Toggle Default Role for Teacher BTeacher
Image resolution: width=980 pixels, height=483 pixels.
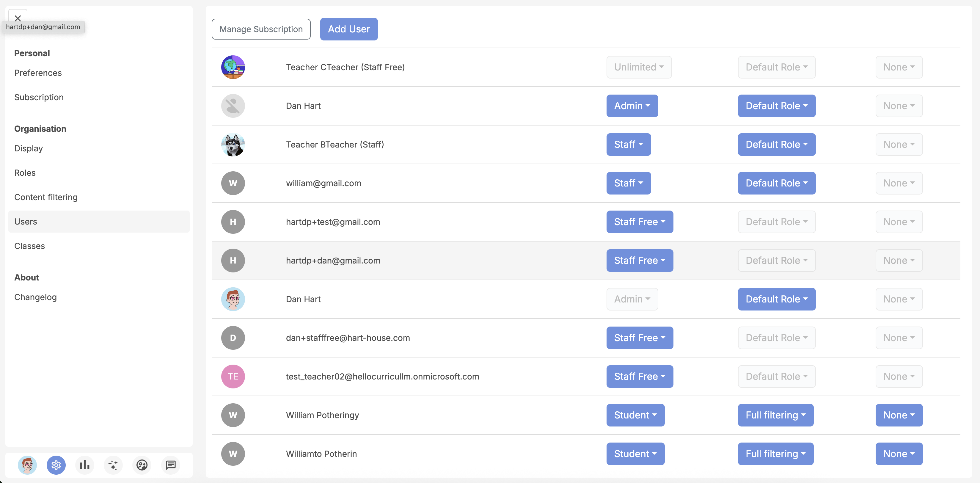click(x=776, y=144)
